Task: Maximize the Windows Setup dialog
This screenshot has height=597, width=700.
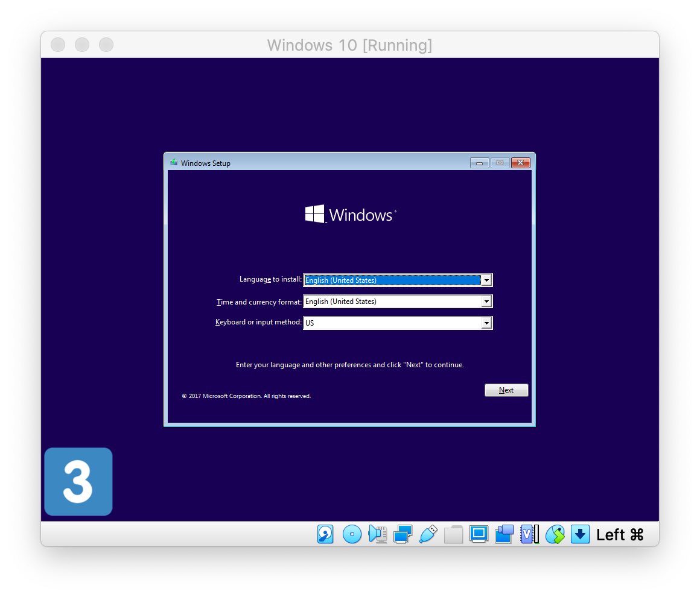Action: click(500, 163)
